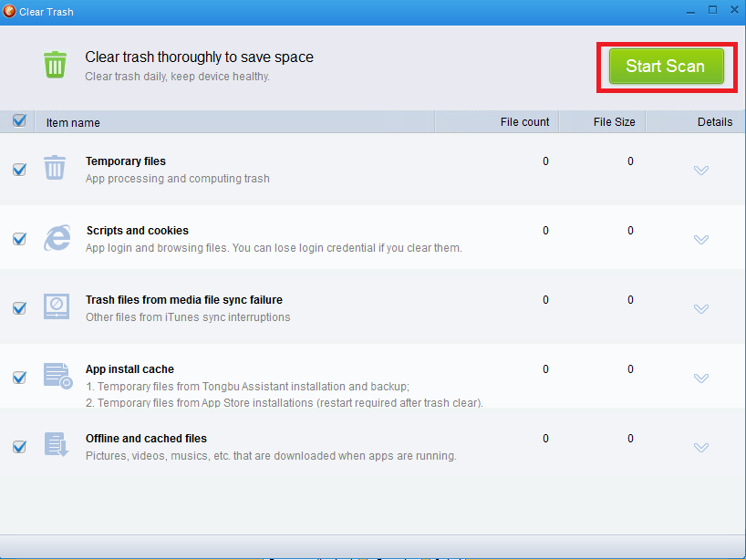Click the Scripts and cookies browser icon
This screenshot has width=746, height=560.
point(57,237)
